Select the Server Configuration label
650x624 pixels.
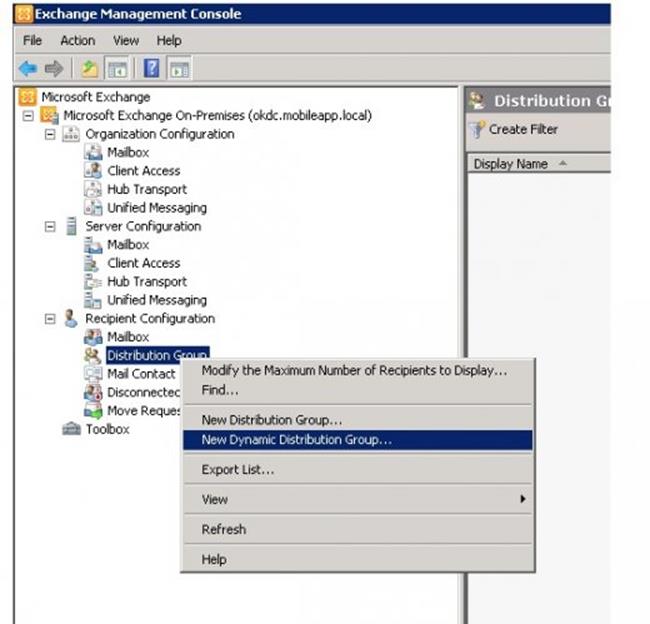[x=143, y=226]
